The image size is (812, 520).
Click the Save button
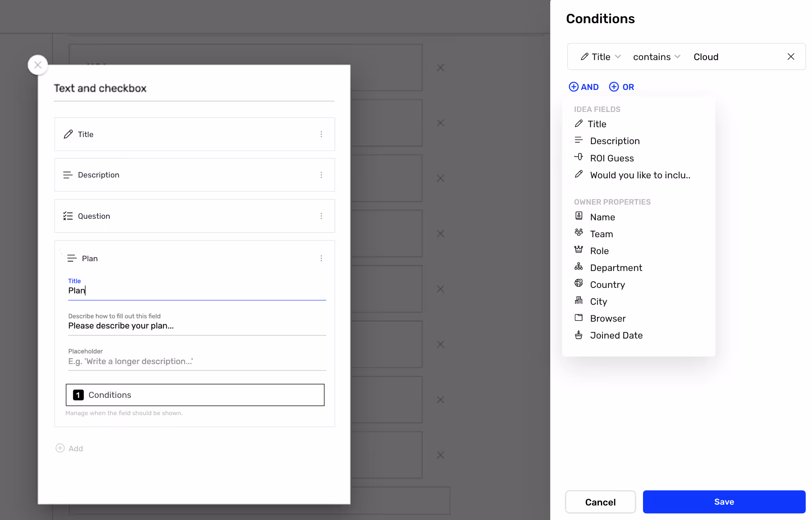click(x=724, y=502)
